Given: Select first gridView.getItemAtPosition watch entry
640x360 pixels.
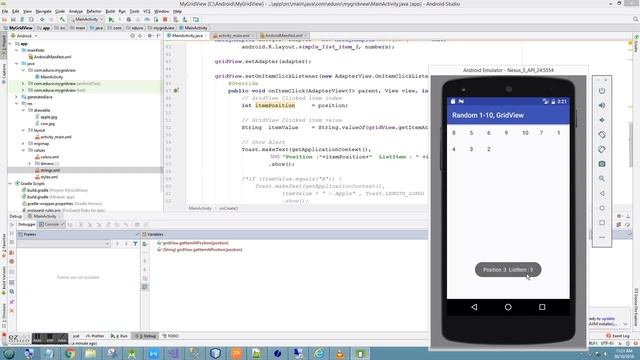Looking at the screenshot, I should click(195, 243).
